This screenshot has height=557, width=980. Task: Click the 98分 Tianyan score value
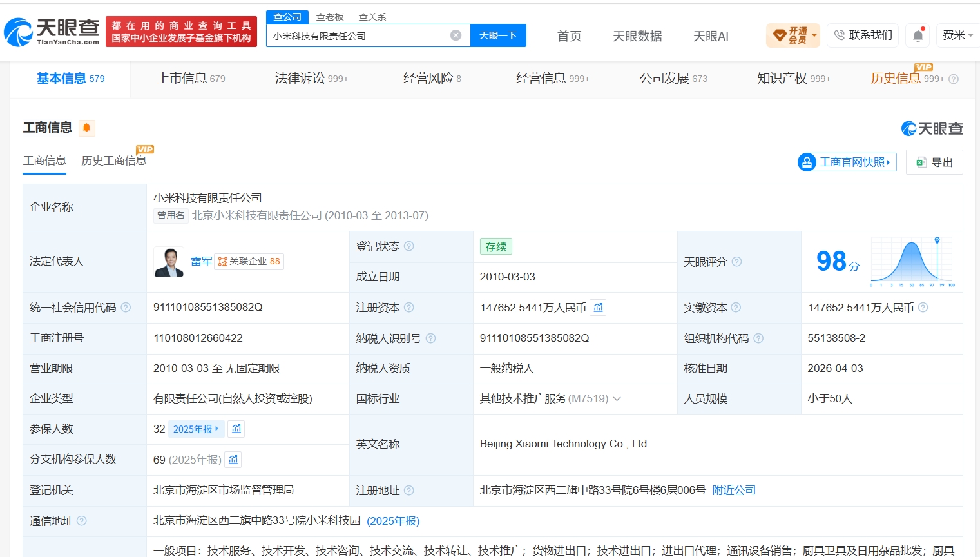[838, 262]
